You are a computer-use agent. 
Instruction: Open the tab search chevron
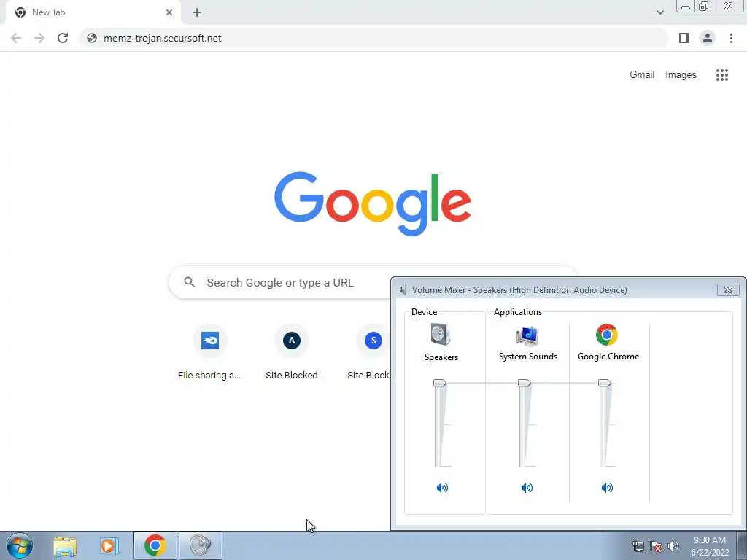[x=659, y=12]
